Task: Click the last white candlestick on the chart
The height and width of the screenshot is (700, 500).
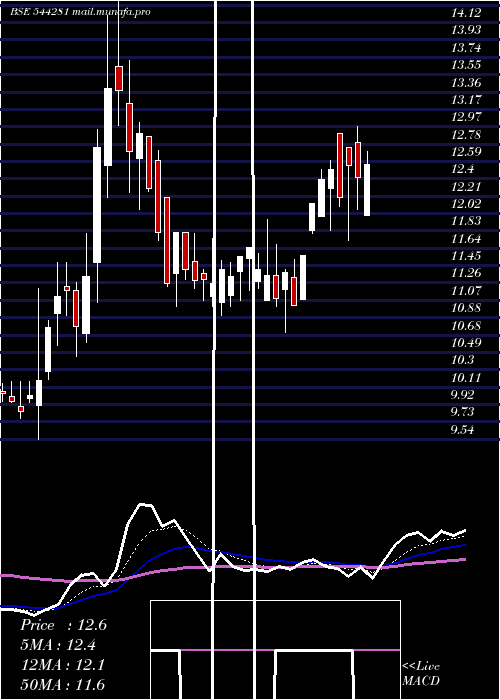Action: pos(367,190)
